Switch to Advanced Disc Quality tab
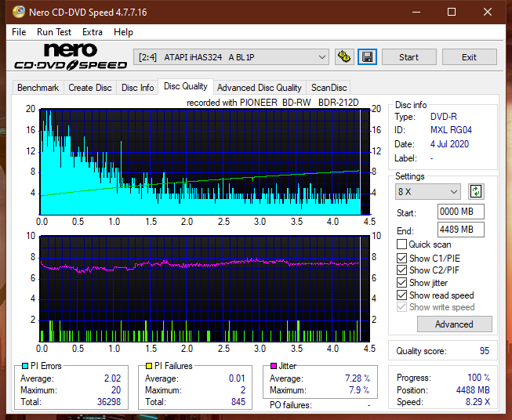 pos(260,88)
